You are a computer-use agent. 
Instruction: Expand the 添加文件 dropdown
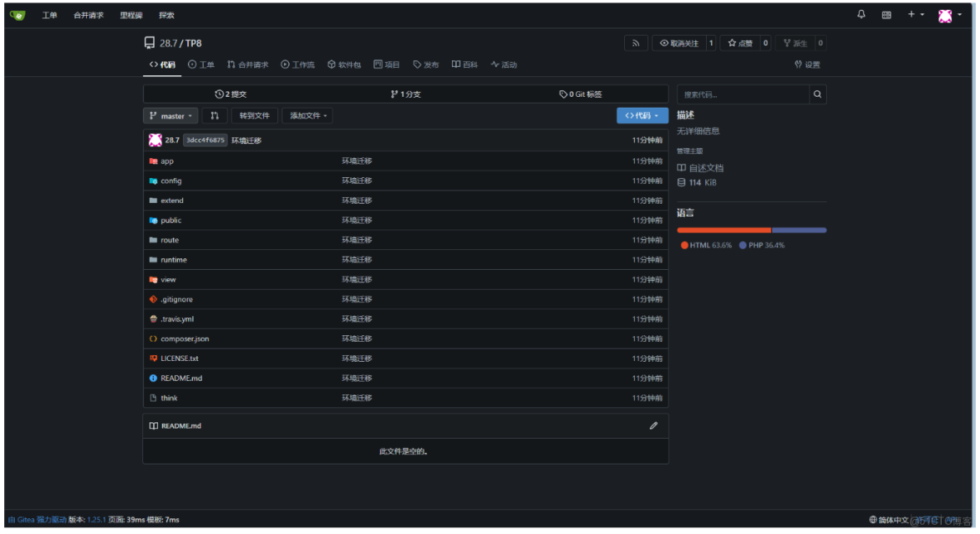click(307, 115)
